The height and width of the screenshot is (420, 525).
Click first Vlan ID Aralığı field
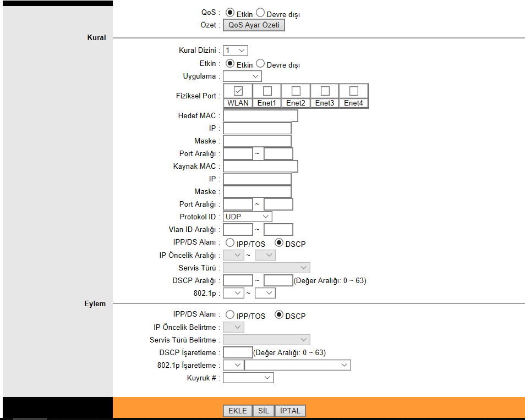(x=238, y=230)
